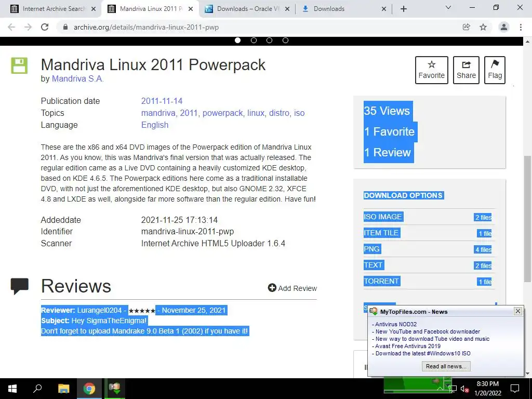Click the padlock site info icon
Image resolution: width=532 pixels, height=399 pixels.
pyautogui.click(x=65, y=27)
